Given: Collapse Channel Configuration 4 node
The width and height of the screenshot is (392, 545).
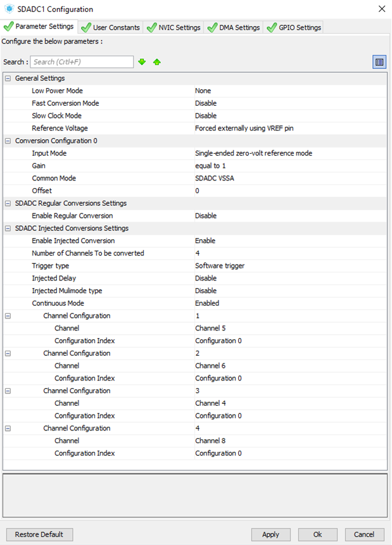Looking at the screenshot, I should point(8,429).
